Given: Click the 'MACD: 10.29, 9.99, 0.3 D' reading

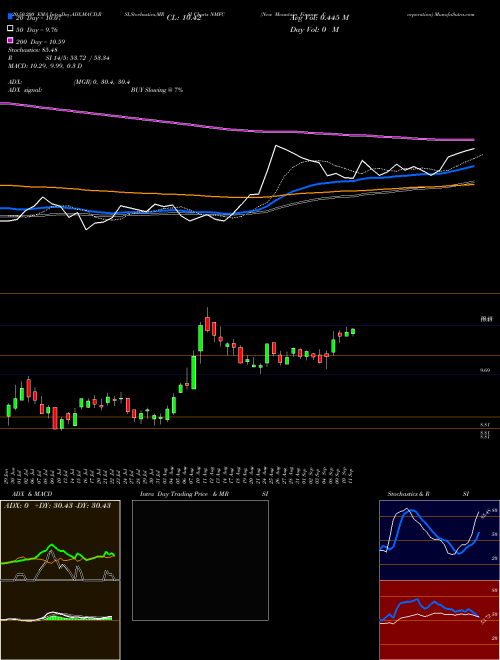Looking at the screenshot, I should (45, 66).
